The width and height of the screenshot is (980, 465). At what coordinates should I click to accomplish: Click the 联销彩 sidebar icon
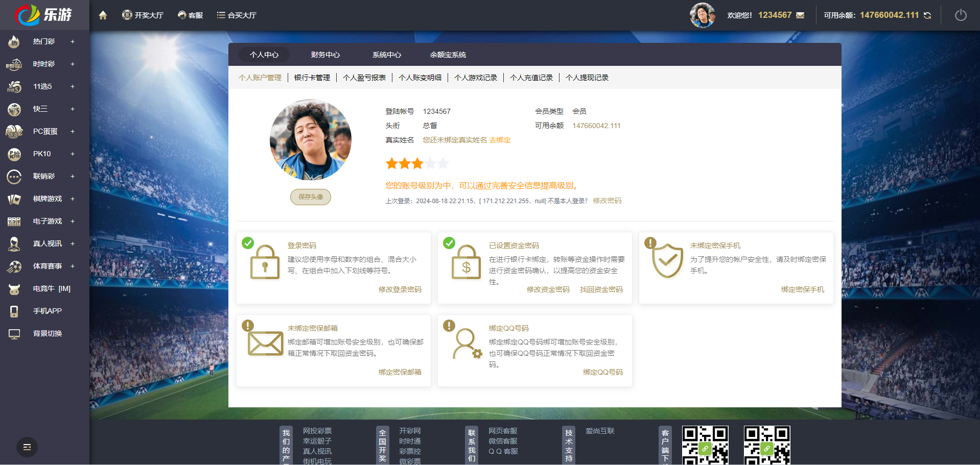[14, 176]
